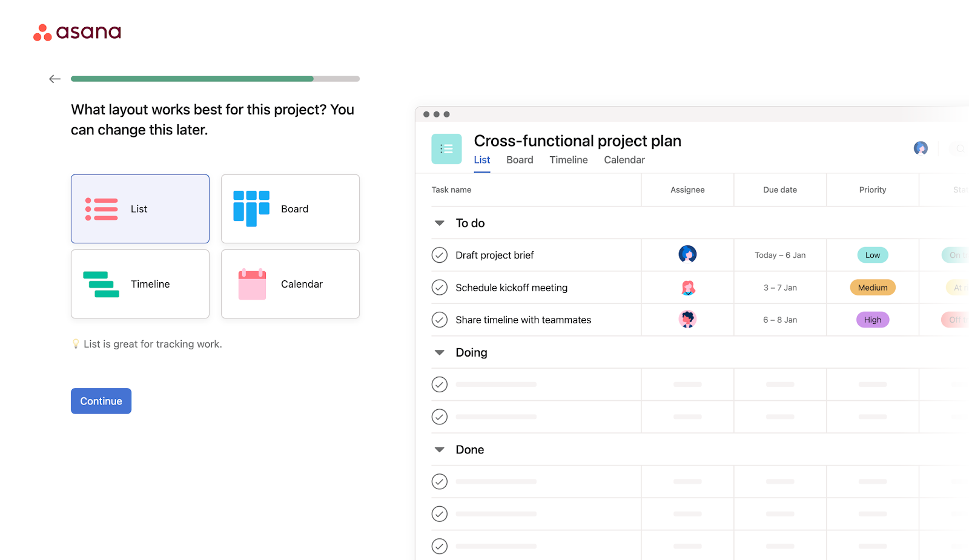The width and height of the screenshot is (969, 560).
Task: Switch to the Board tab
Action: (x=519, y=159)
